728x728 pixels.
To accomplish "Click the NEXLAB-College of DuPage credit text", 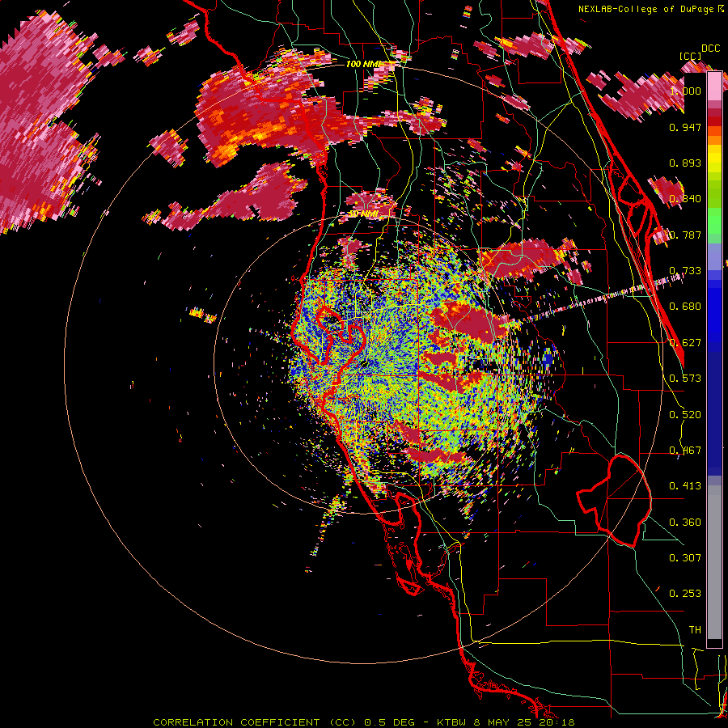I will [x=647, y=9].
